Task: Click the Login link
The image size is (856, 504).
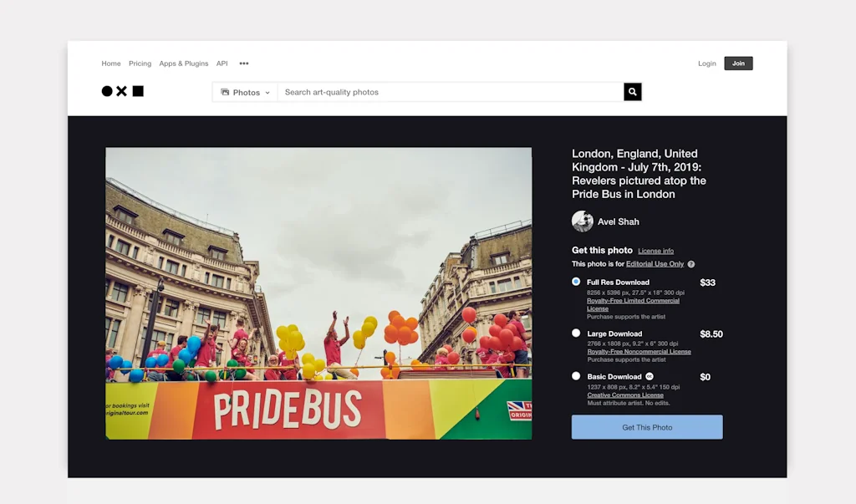Action: pyautogui.click(x=706, y=64)
